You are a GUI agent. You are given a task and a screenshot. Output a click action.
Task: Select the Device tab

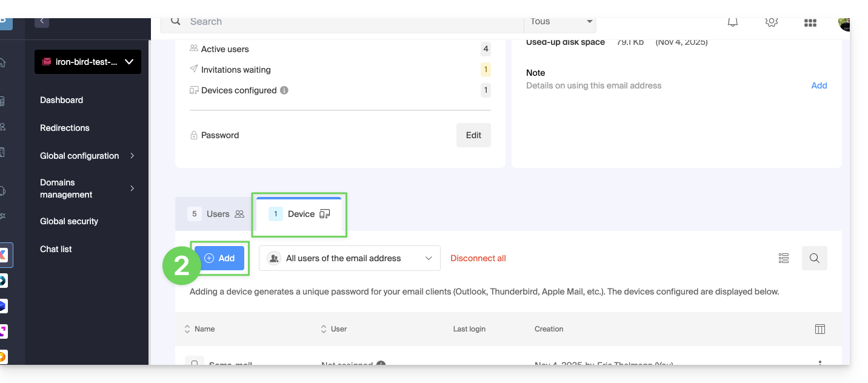tap(299, 214)
